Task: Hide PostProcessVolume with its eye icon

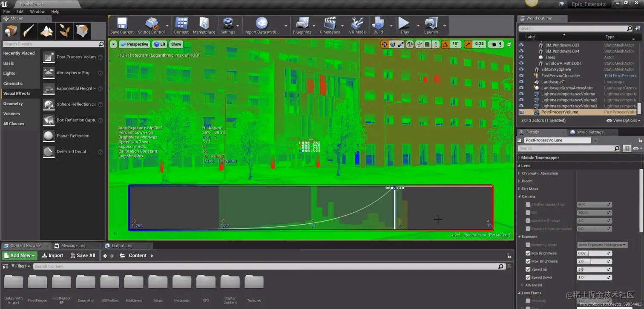Action: click(521, 112)
